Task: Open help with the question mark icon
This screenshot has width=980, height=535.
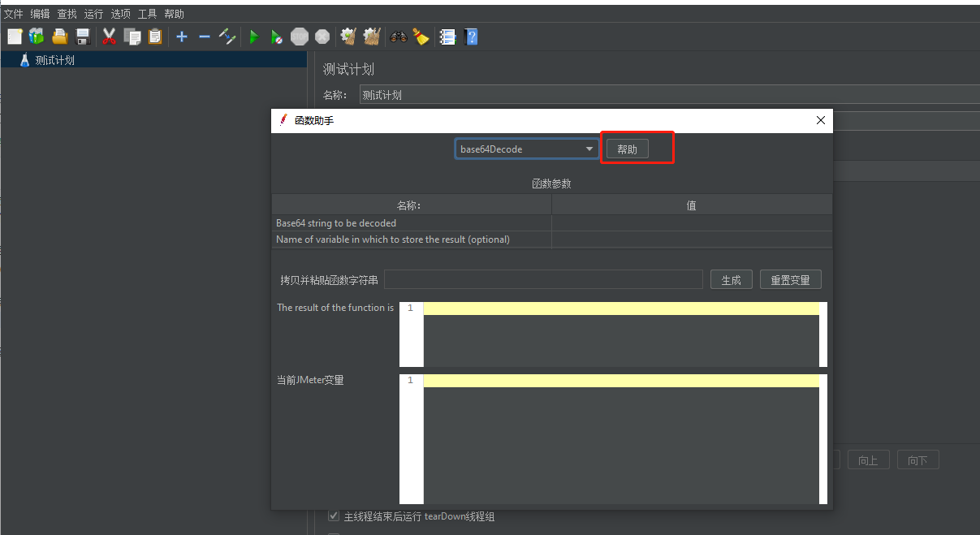Action: 470,37
